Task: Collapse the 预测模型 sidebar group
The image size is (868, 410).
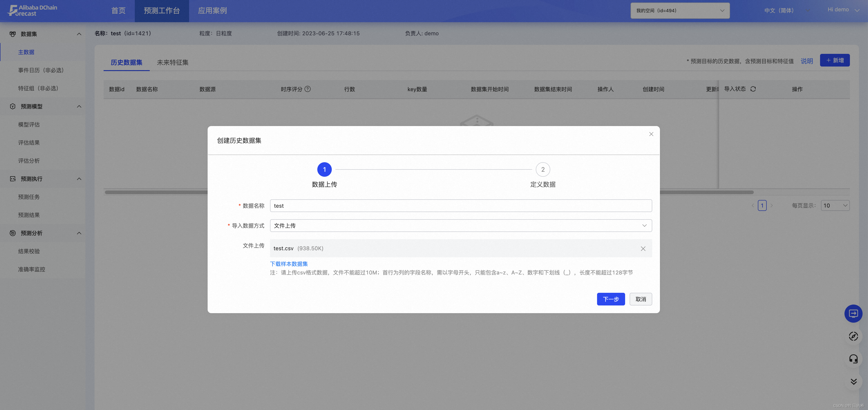Action: (79, 106)
